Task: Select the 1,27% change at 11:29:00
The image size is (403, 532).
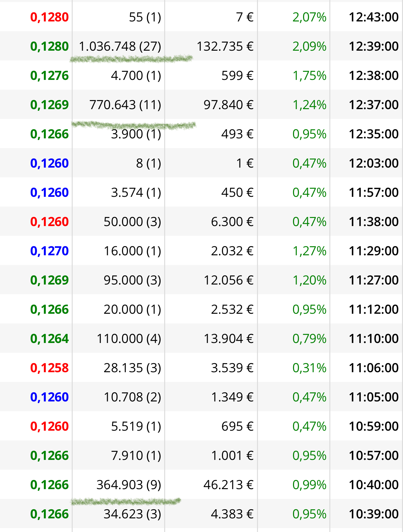Action: [309, 251]
